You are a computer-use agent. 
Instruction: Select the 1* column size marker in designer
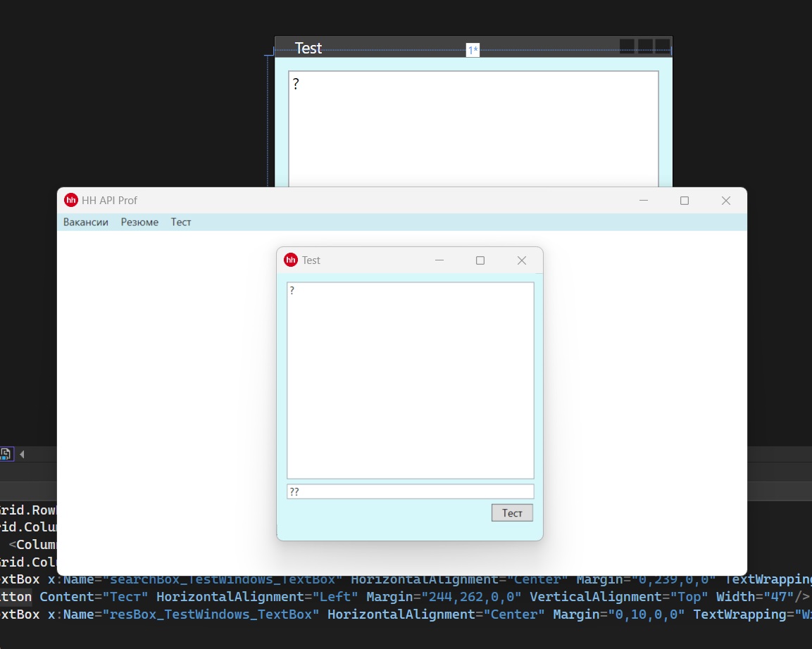(x=473, y=50)
